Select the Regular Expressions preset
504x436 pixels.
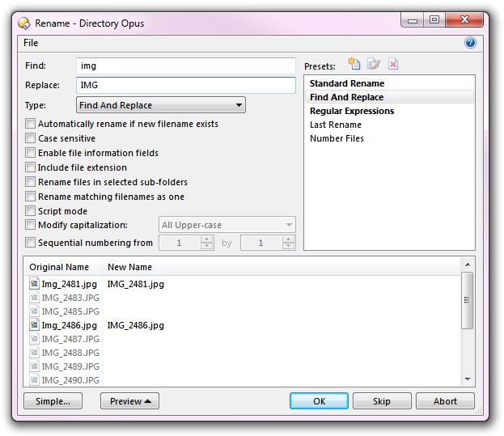pyautogui.click(x=352, y=111)
